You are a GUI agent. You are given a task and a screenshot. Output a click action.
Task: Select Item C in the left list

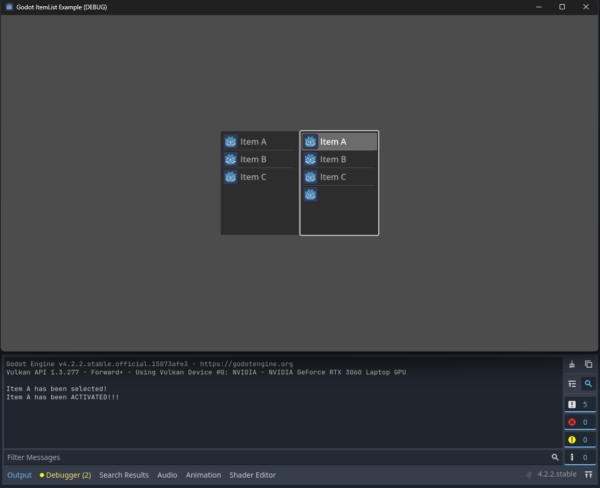pyautogui.click(x=252, y=177)
